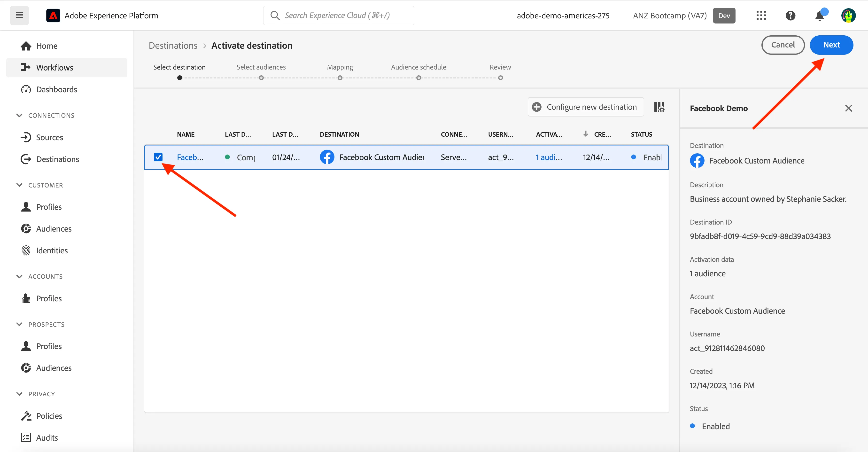Open Profiles under Customer section
This screenshot has height=452, width=868.
67,207
